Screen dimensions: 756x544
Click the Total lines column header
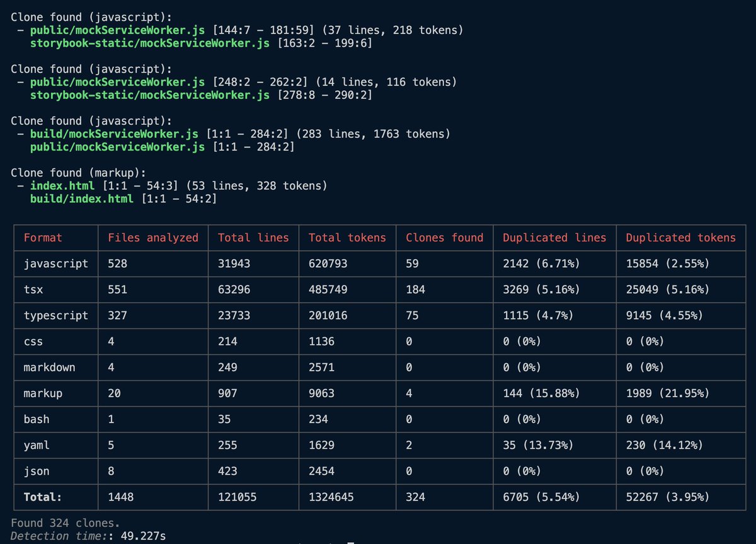253,238
